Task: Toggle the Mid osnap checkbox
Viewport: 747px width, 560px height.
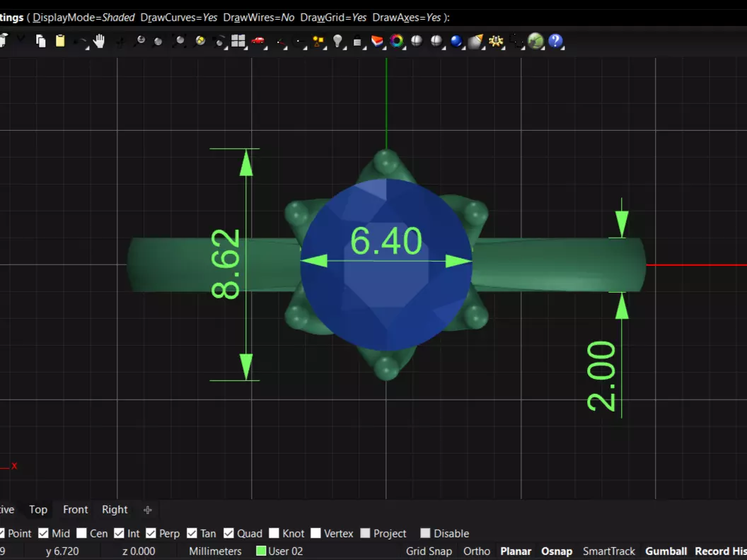Action: click(x=43, y=533)
